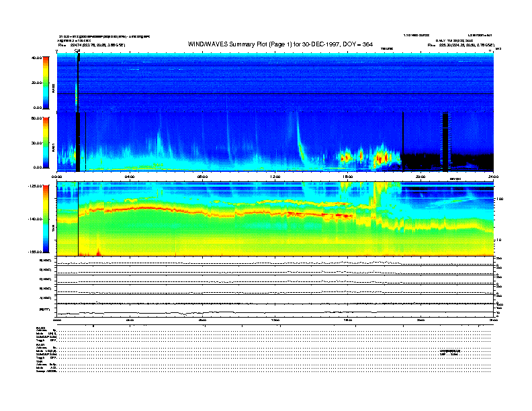Image resolution: width=532 pixels, height=411 pixels.
Task: Click '12:00' time label below RAD1 spectrogram
Action: click(275, 177)
